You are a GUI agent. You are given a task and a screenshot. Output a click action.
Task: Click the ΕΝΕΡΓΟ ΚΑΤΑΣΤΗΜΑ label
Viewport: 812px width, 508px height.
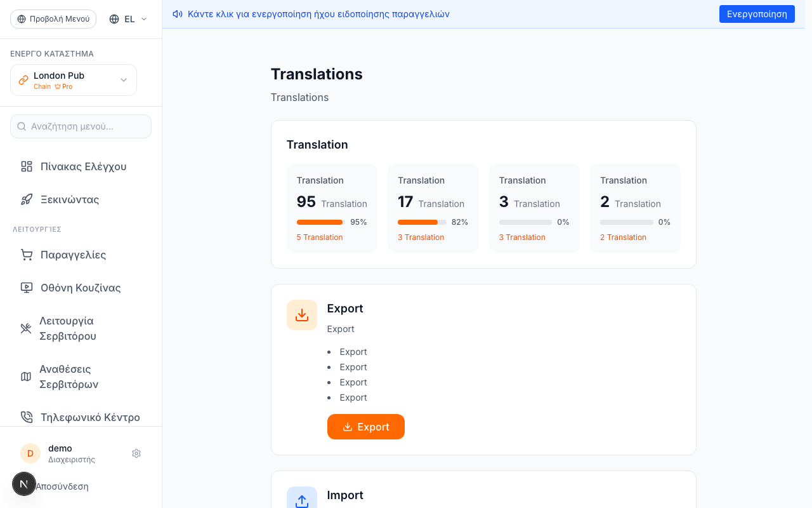click(x=52, y=54)
